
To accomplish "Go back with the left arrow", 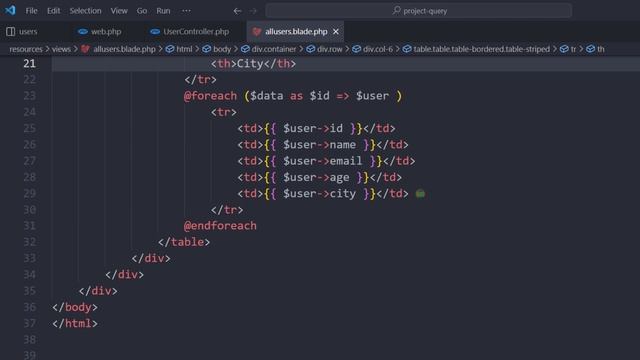I will click(237, 11).
